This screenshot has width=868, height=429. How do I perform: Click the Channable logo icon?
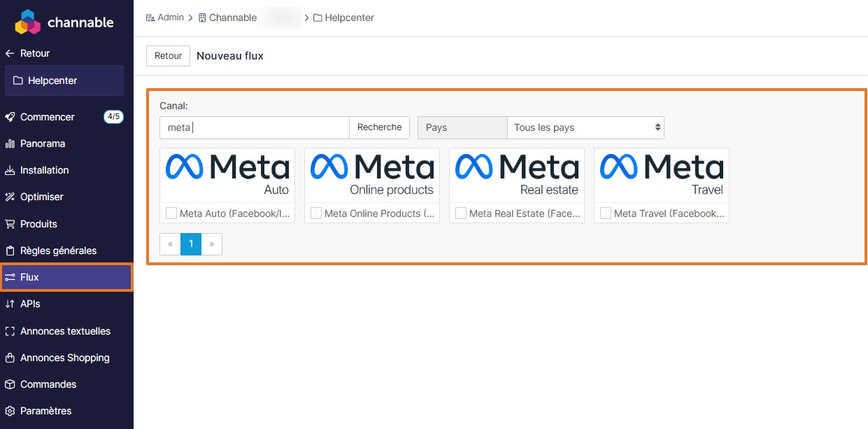29,22
